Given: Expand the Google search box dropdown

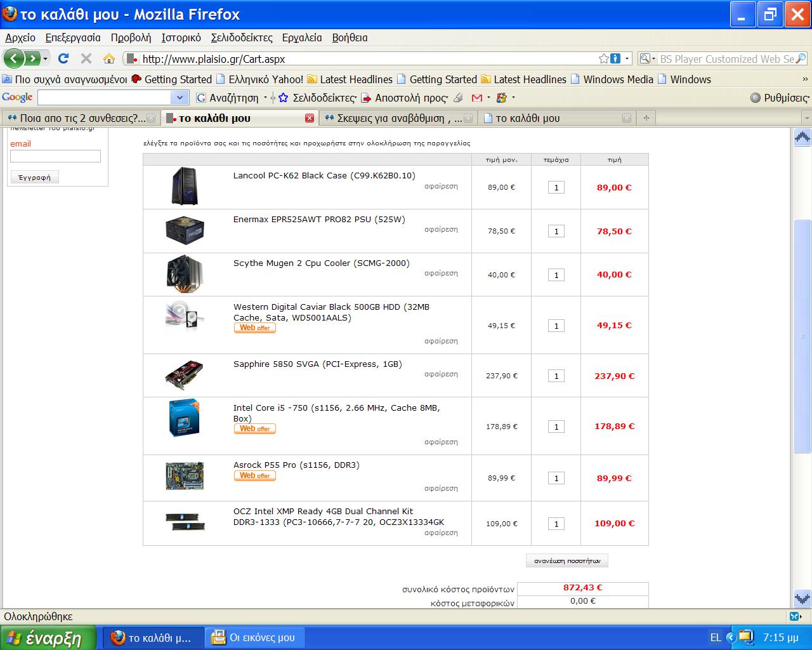Looking at the screenshot, I should tap(180, 98).
